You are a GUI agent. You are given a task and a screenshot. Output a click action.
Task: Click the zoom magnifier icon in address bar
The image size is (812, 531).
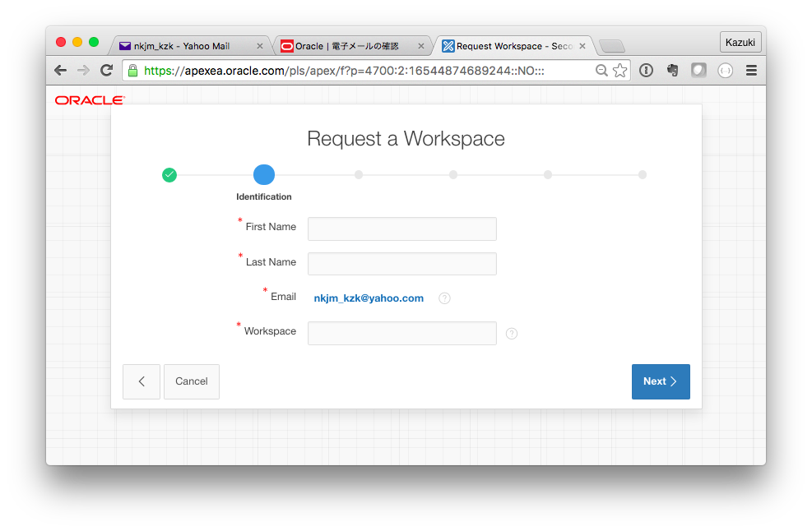(601, 71)
